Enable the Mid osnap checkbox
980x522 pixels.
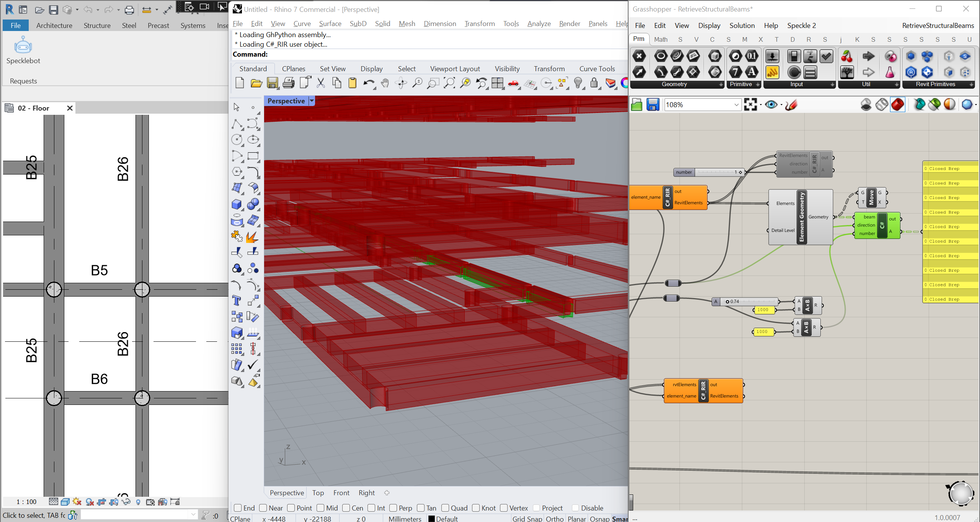320,508
